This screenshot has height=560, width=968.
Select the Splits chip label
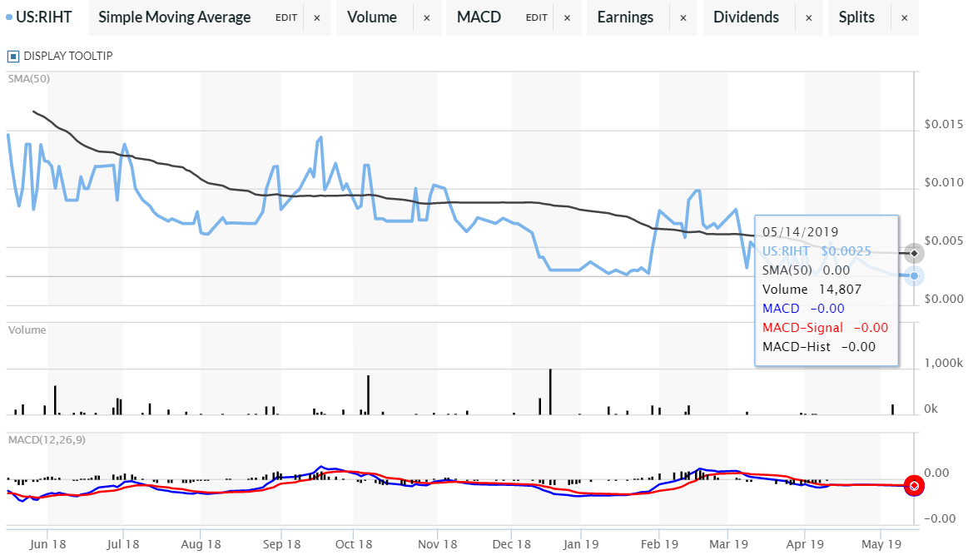click(x=856, y=17)
